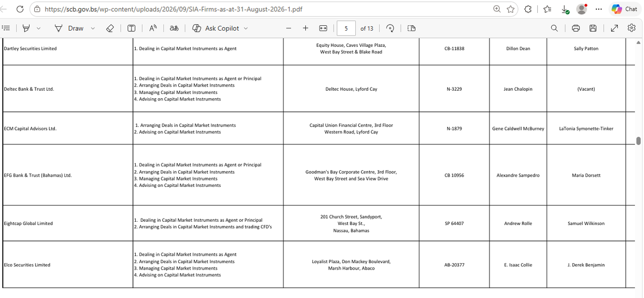Click the AB-20377 registration number

pyautogui.click(x=455, y=265)
